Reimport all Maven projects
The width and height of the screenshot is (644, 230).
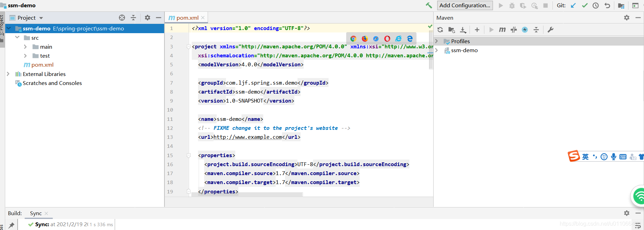click(x=440, y=30)
